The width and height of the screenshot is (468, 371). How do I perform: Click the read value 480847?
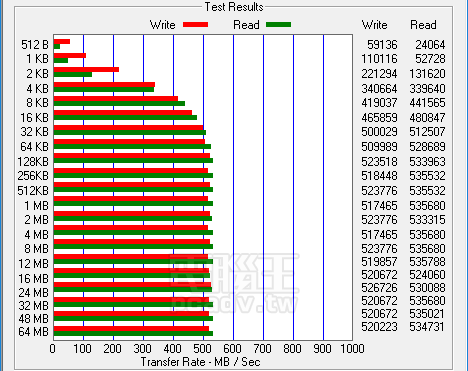(x=428, y=118)
